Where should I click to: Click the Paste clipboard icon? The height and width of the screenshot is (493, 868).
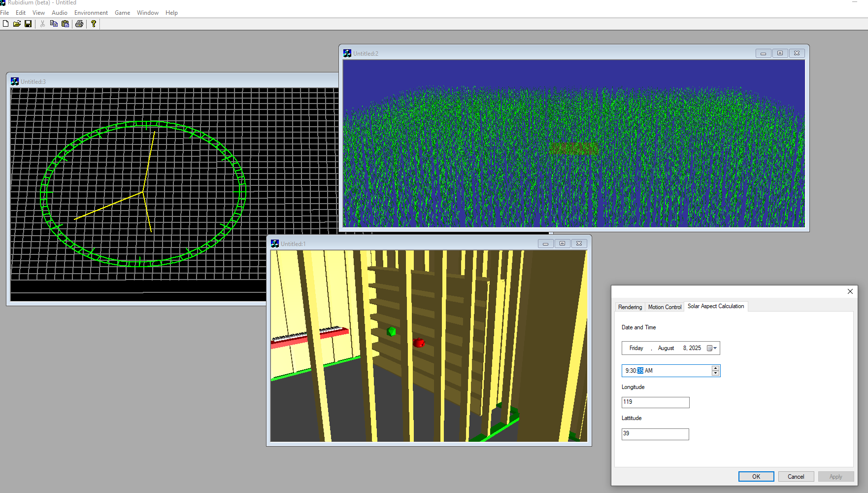click(x=65, y=24)
